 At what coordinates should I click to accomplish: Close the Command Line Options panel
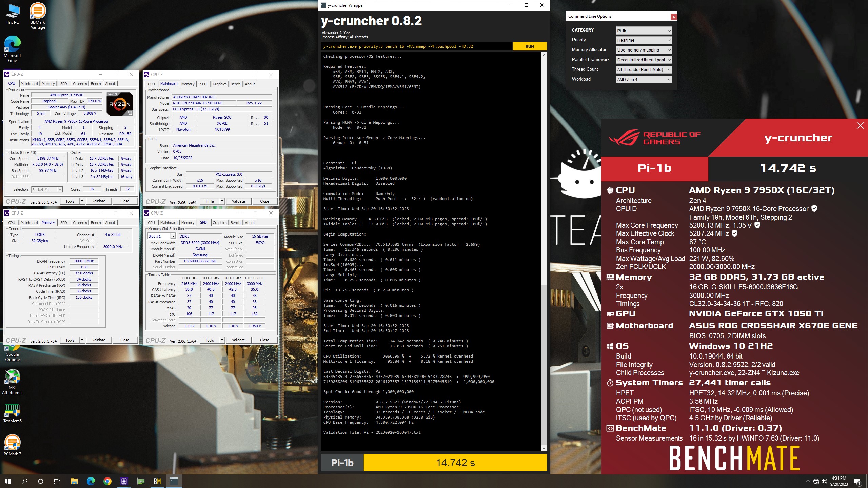(x=673, y=17)
